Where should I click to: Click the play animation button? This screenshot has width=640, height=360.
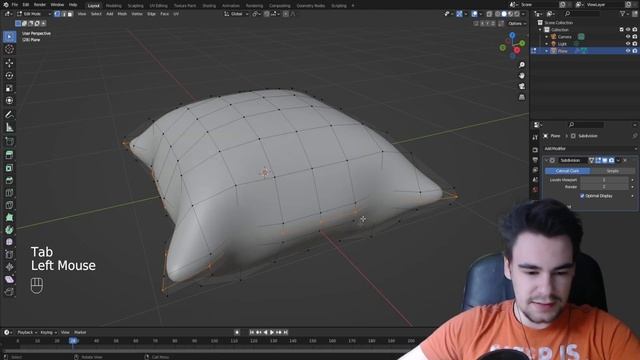tap(272, 333)
